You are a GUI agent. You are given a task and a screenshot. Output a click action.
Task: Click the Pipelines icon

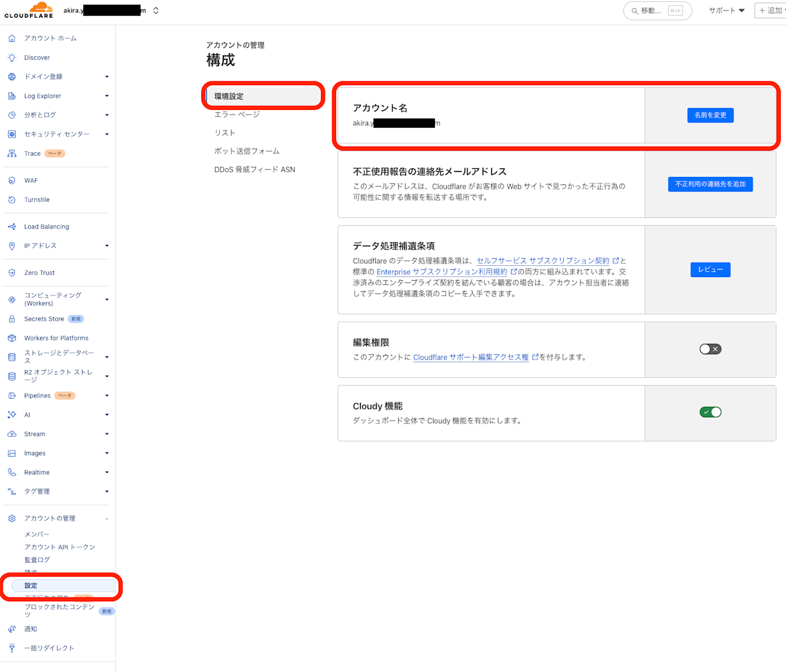point(12,396)
